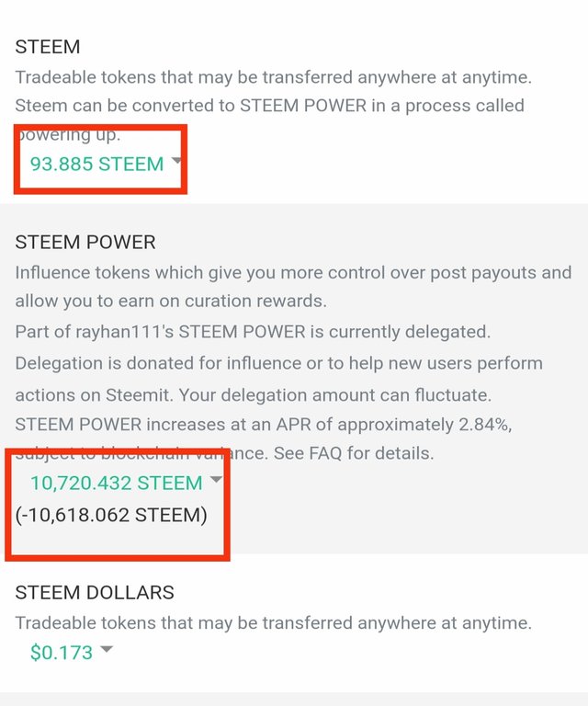Open the 93.885 STEEM balance dropdown
Screen dimensions: 588x706
[96, 164]
